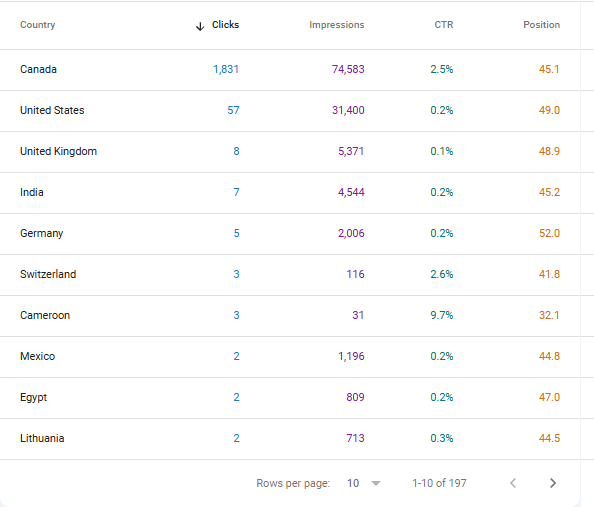
Task: Sort table by Country column
Action: 38,25
